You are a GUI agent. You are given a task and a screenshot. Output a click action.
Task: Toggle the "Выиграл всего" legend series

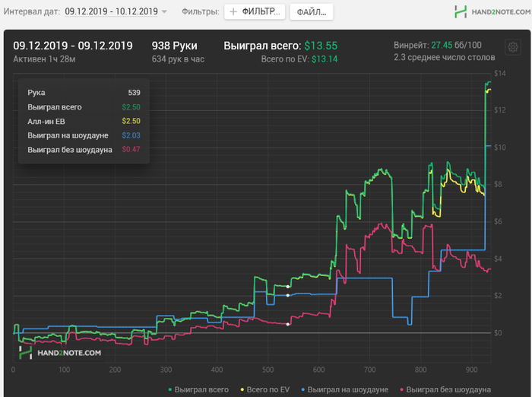tap(201, 389)
